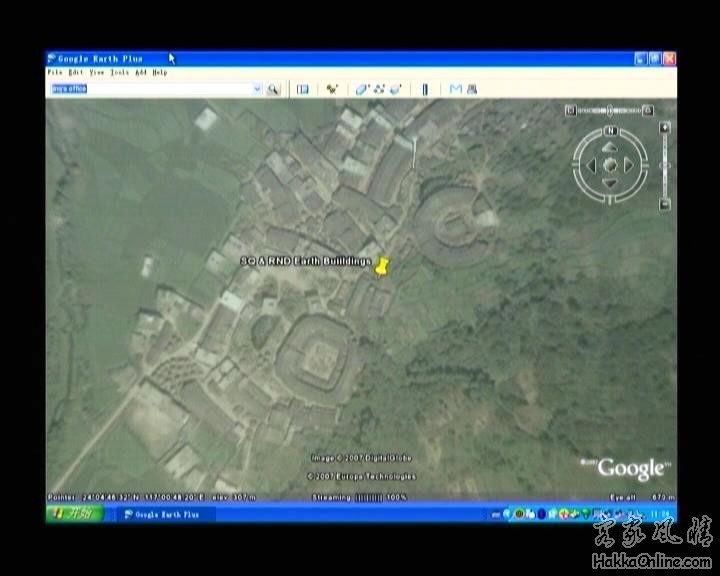
Task: Pan map down with compass down arrow
Action: pos(610,184)
